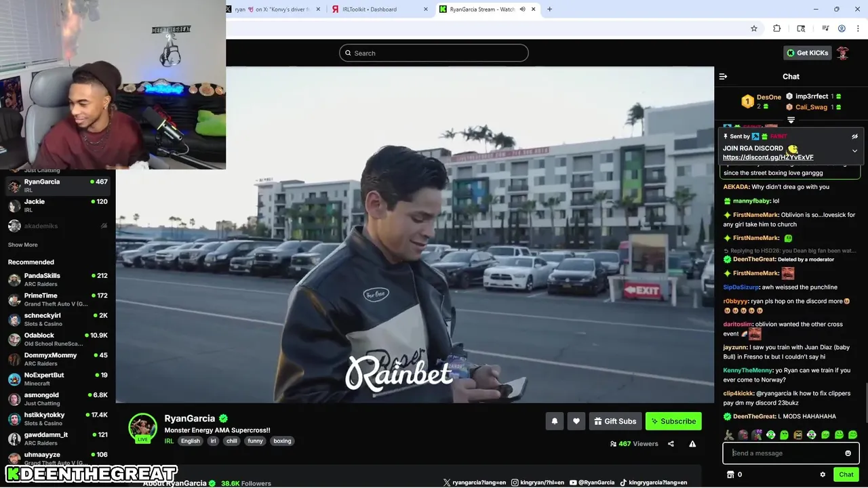
Task: Click the Get KICKs button
Action: [807, 53]
